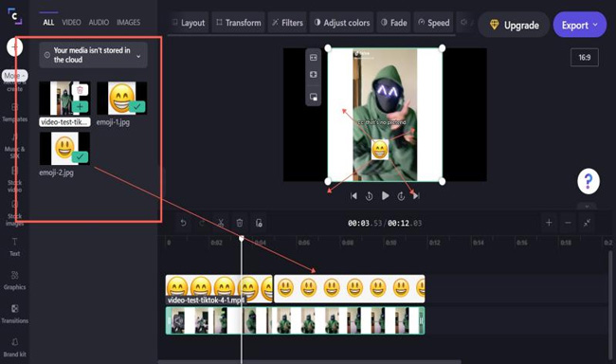Forward five seconds in preview
Image resolution: width=616 pixels, height=364 pixels.
point(401,196)
